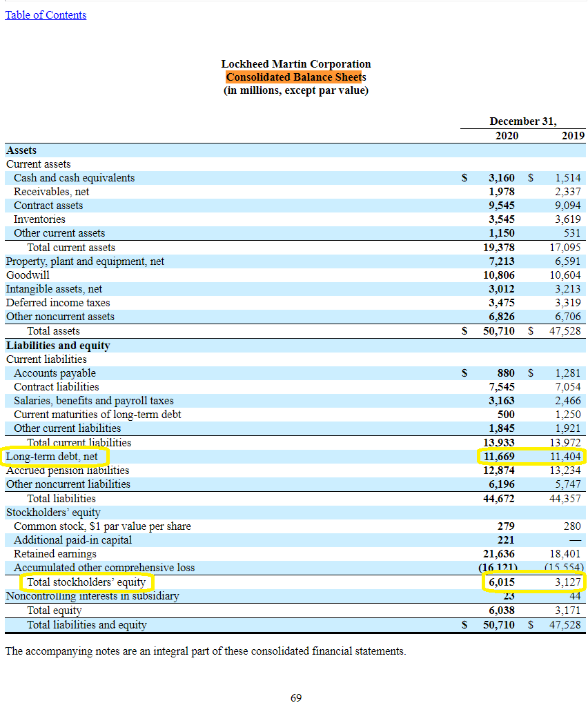Click the December 31 table heading
The image size is (588, 714).
pos(522,121)
